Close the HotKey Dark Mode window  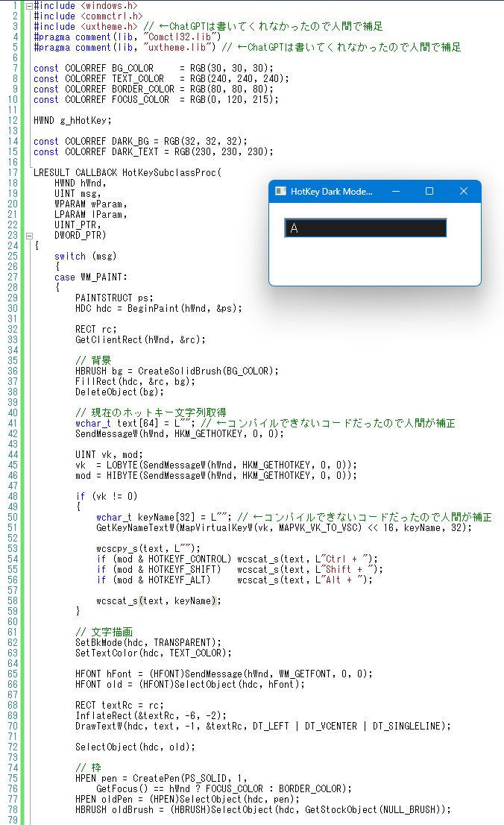(x=463, y=192)
